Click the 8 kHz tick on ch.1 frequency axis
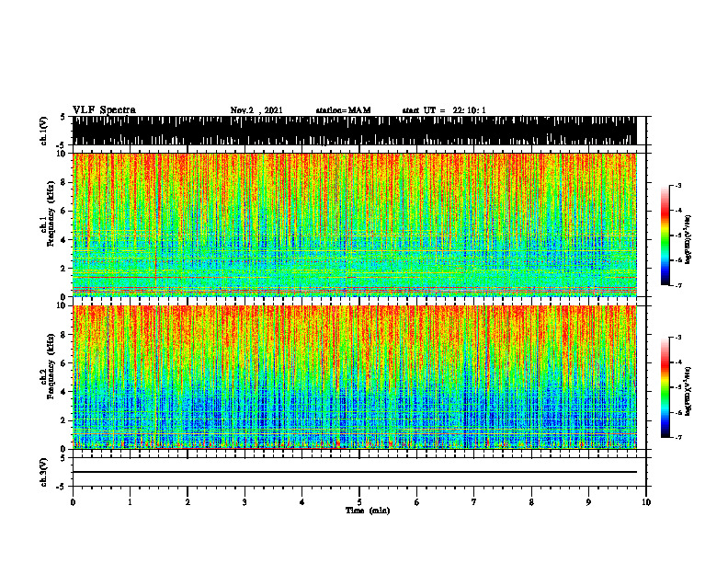This screenshot has width=728, height=563. 63,182
